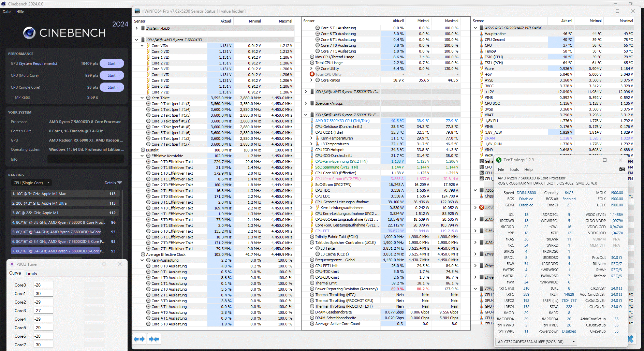Collapse the Effektive Kerntakte node

(x=142, y=156)
